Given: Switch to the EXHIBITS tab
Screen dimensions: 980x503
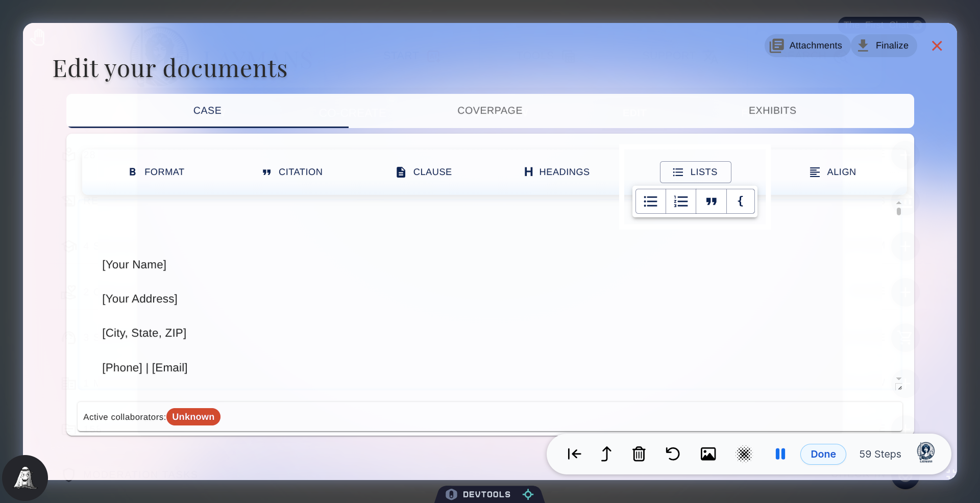Looking at the screenshot, I should point(772,111).
